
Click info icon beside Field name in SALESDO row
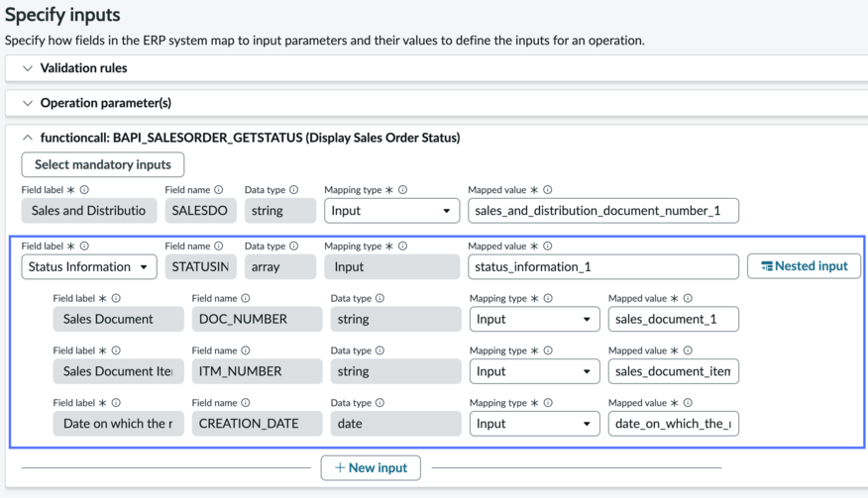tap(219, 190)
